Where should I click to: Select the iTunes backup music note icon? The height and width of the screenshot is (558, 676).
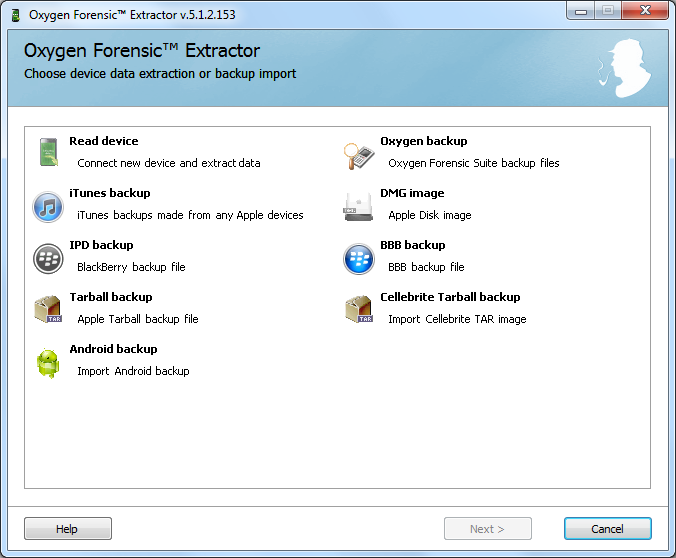click(x=48, y=207)
